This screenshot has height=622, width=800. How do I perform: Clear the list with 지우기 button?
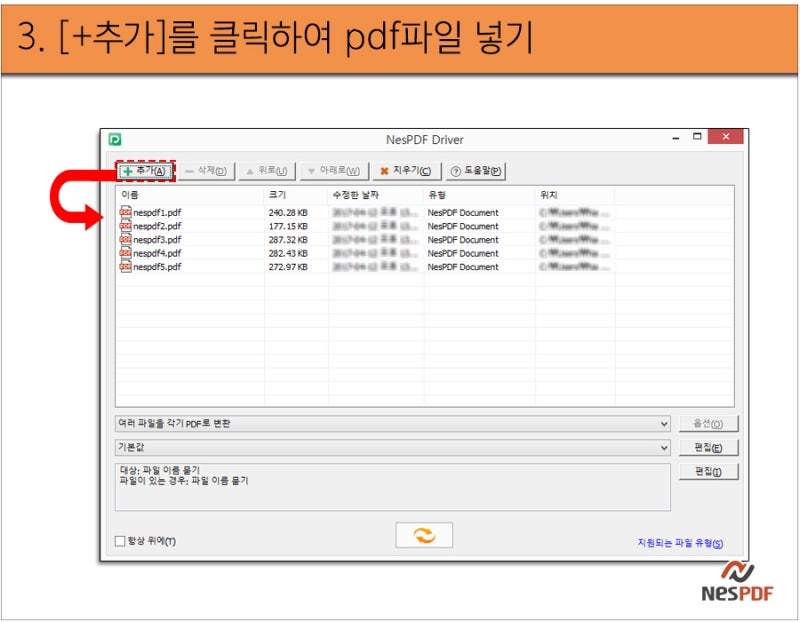click(x=407, y=171)
